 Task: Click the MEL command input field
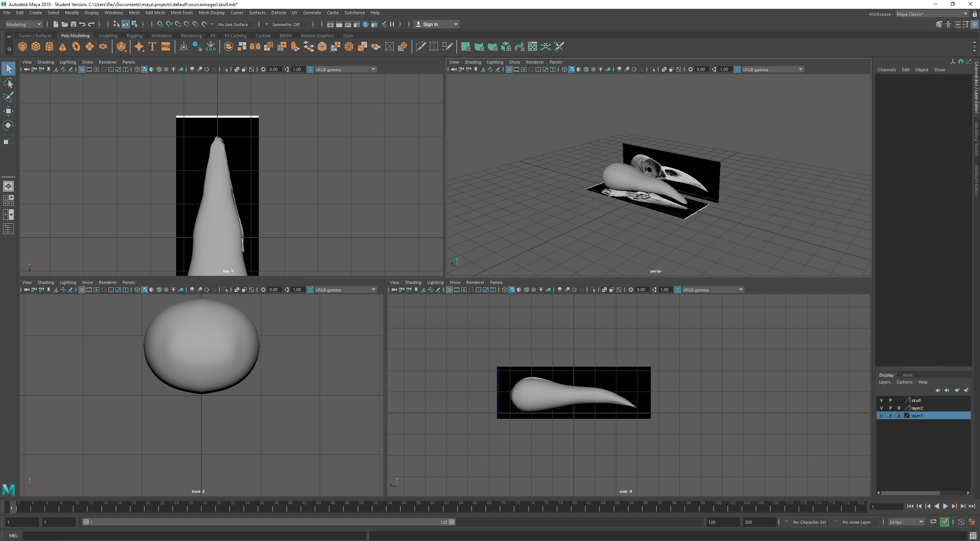click(194, 536)
